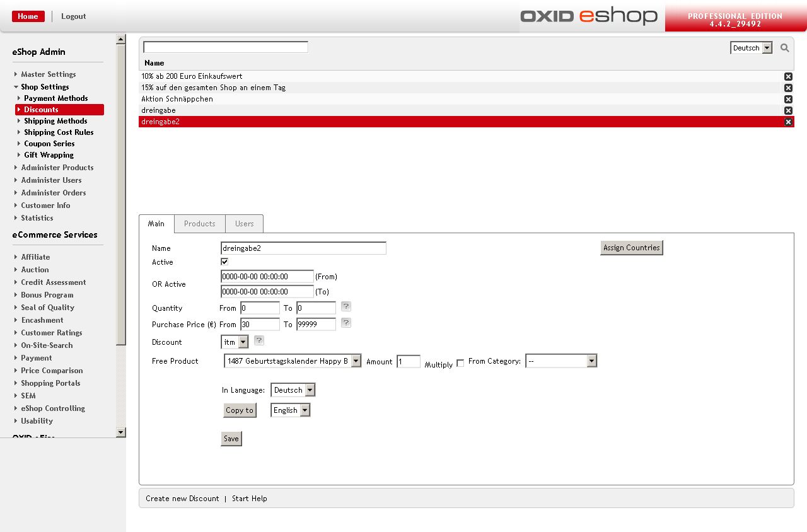
Task: Open help icon next to Quantity
Action: point(346,307)
